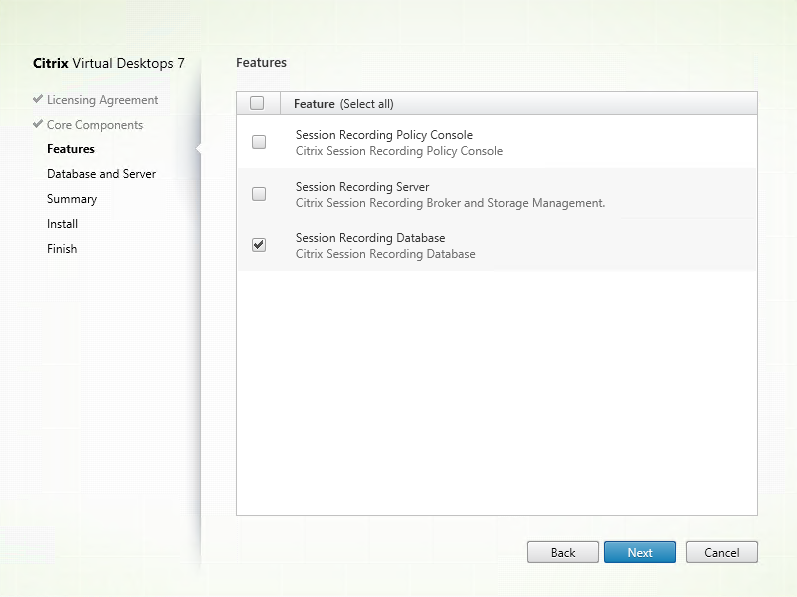Check the Session Recording Server checkbox
Image resolution: width=797 pixels, height=597 pixels.
click(259, 194)
